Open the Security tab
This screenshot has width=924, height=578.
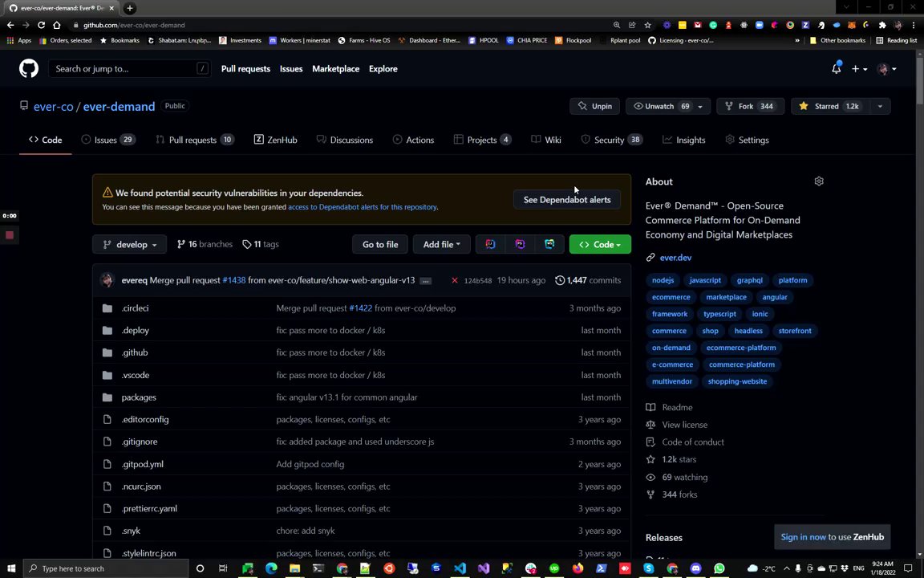pyautogui.click(x=611, y=140)
